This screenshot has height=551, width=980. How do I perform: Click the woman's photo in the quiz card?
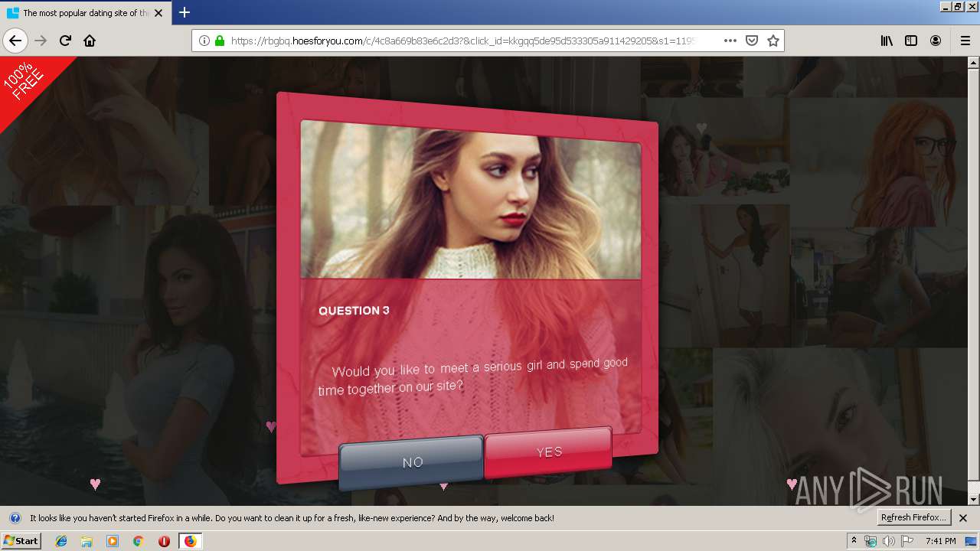click(471, 201)
